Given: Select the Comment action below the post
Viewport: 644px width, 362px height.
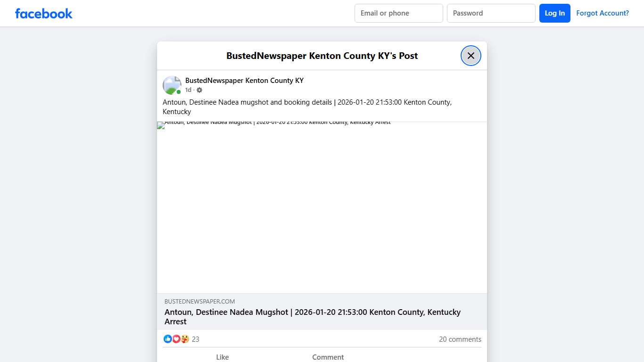Looking at the screenshot, I should (x=328, y=357).
